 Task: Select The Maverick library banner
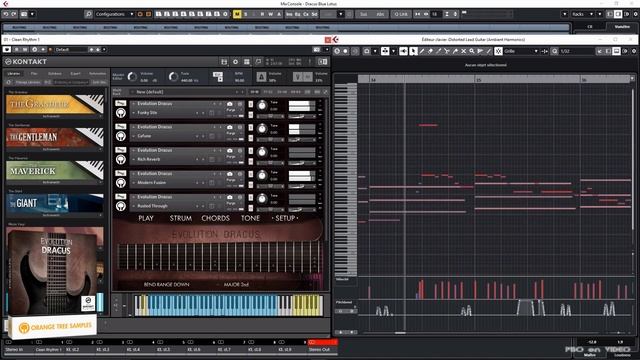55,171
